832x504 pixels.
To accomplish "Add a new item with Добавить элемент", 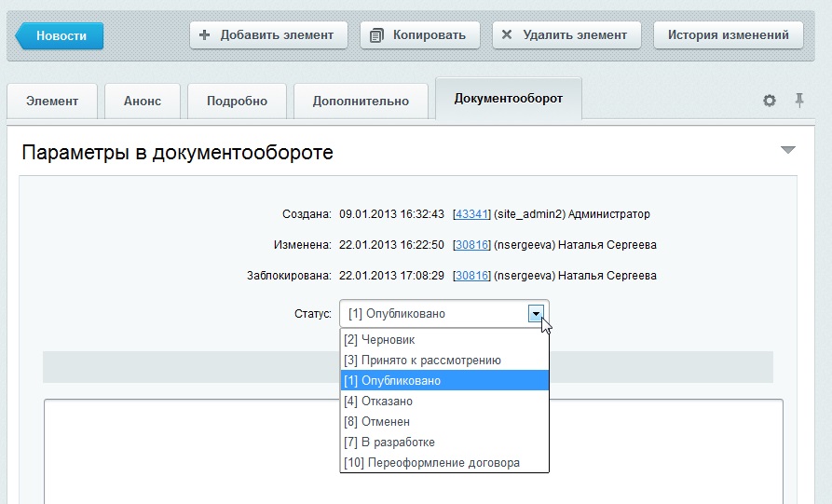I will 268,35.
